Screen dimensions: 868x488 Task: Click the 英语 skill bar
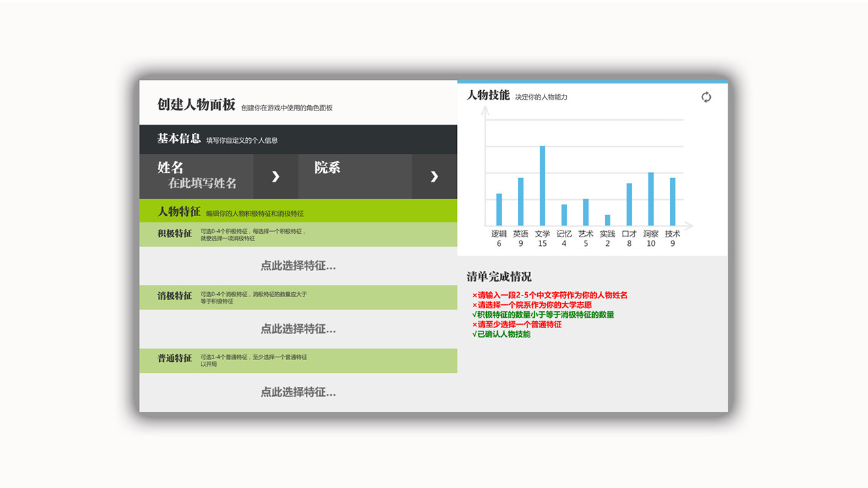[x=521, y=201]
